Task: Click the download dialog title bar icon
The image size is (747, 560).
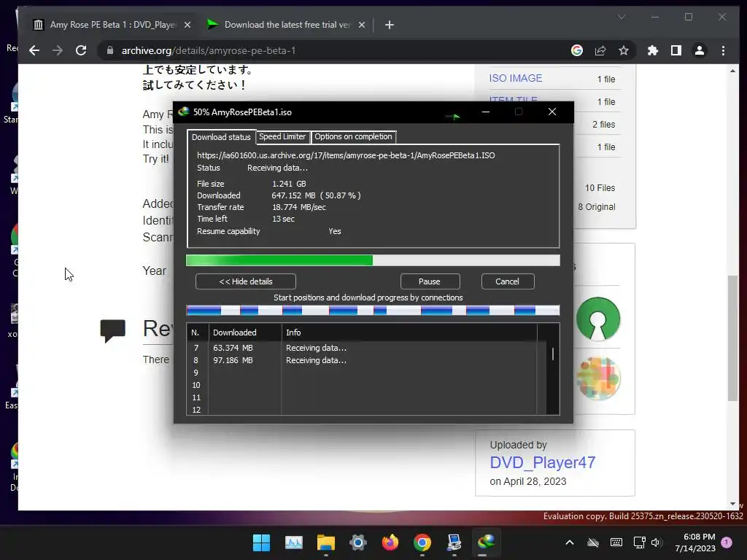Action: click(x=183, y=112)
